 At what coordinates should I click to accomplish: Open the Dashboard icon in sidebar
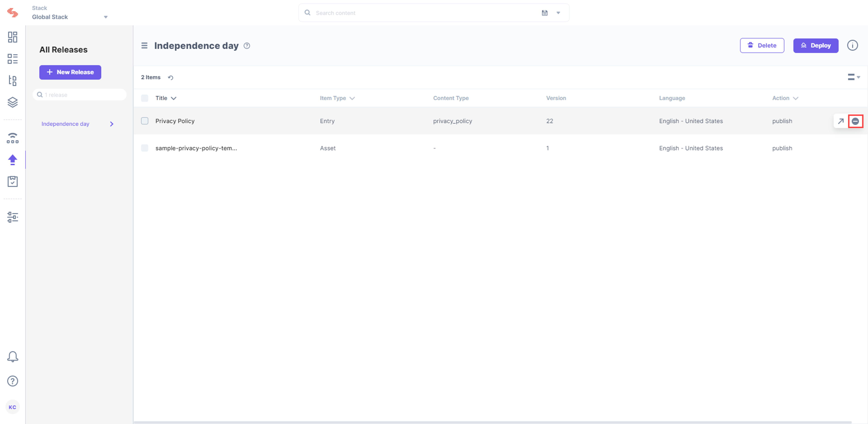pos(12,37)
